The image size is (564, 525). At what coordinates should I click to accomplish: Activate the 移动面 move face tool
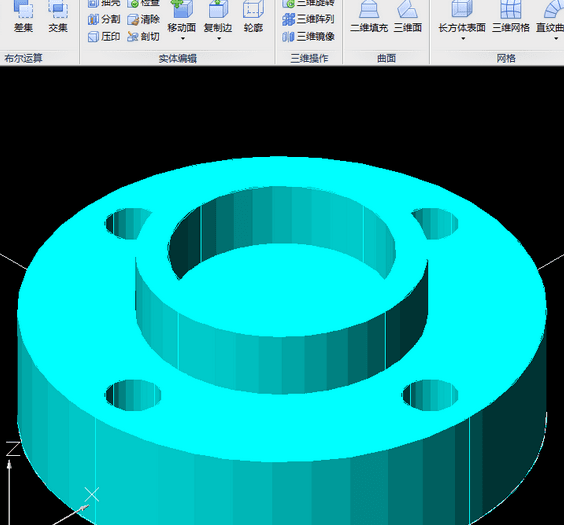182,16
